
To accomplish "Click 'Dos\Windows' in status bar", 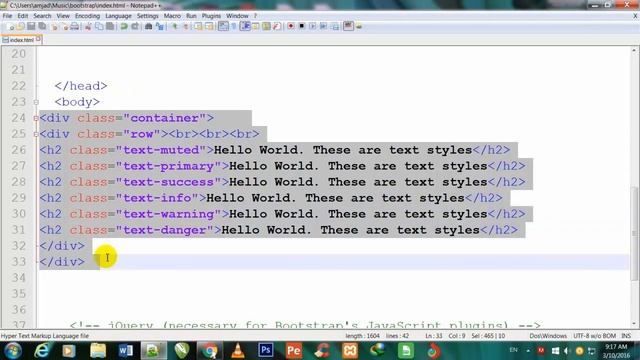I will pos(548,336).
